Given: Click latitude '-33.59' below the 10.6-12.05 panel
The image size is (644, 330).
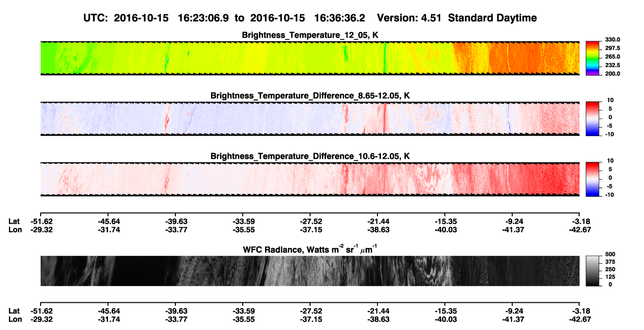Looking at the screenshot, I should point(243,221).
